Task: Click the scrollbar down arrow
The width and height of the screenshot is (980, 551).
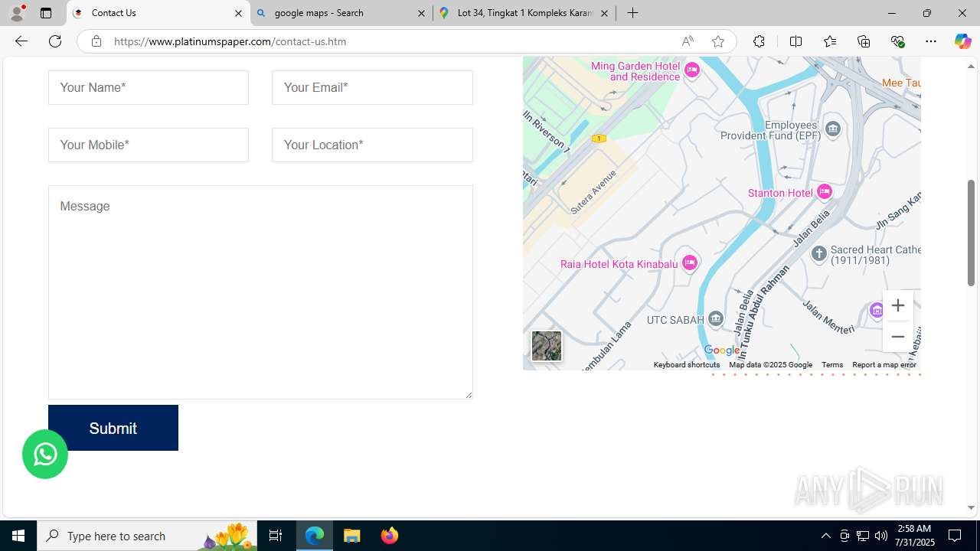Action: click(x=971, y=507)
